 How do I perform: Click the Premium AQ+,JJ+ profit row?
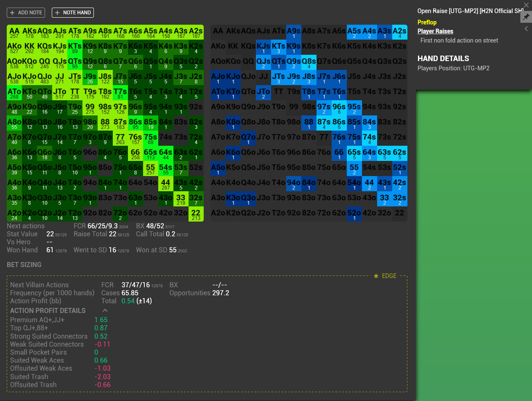[x=59, y=320]
